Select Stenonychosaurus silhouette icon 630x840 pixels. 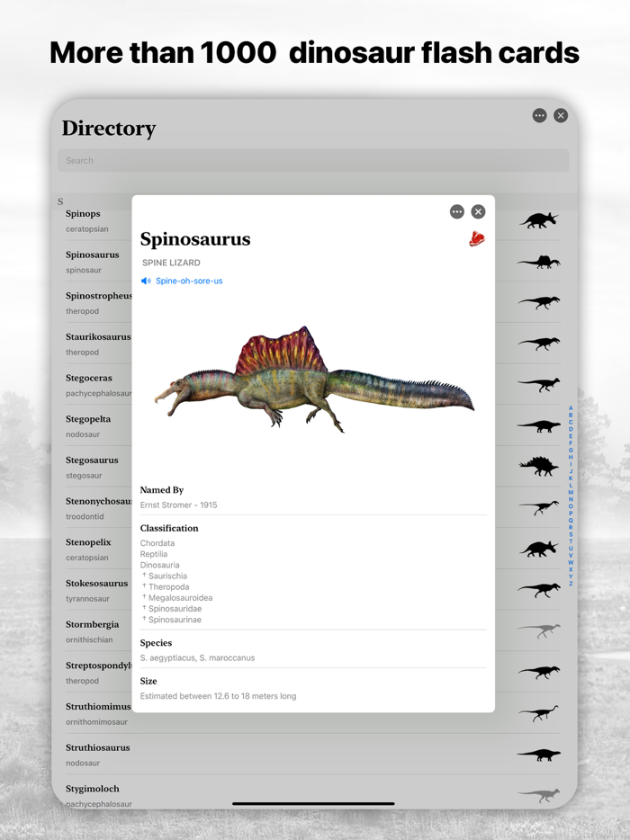click(539, 507)
